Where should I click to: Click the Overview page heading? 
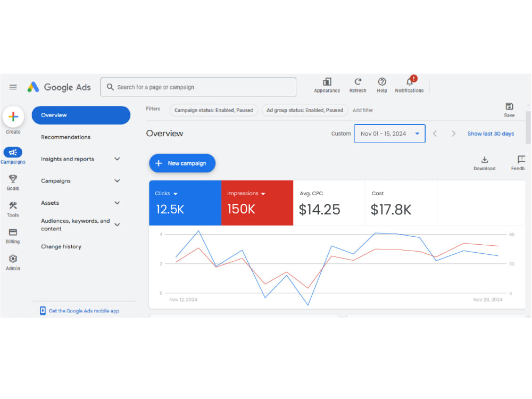(164, 134)
